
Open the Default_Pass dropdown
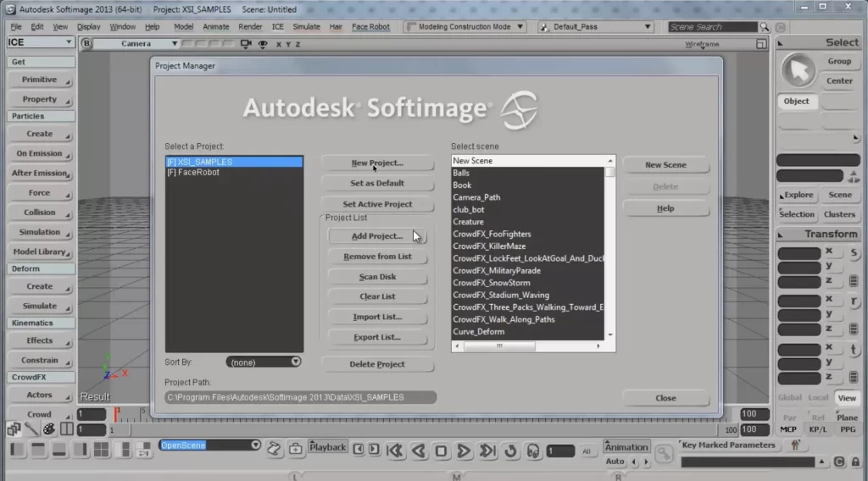tap(596, 26)
